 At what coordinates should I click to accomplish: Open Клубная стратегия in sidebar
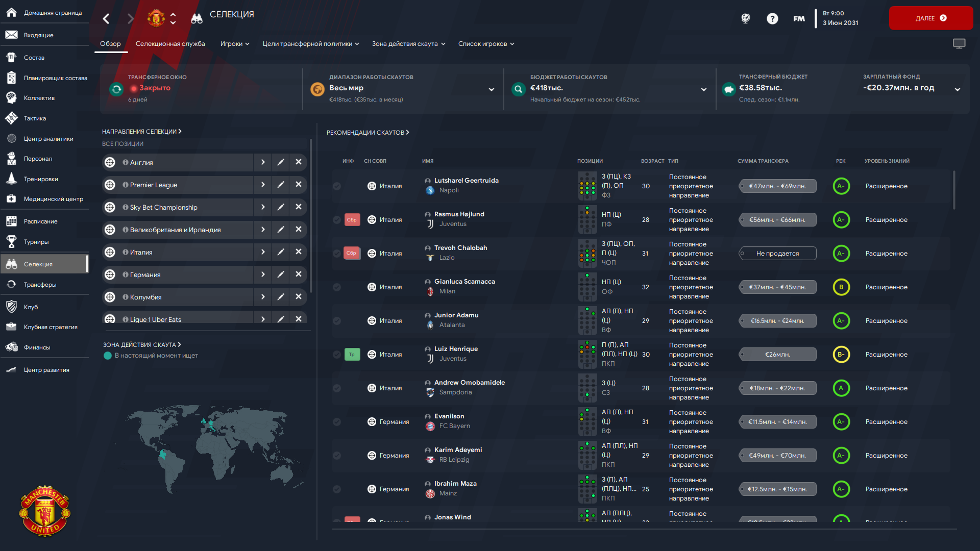point(45,327)
